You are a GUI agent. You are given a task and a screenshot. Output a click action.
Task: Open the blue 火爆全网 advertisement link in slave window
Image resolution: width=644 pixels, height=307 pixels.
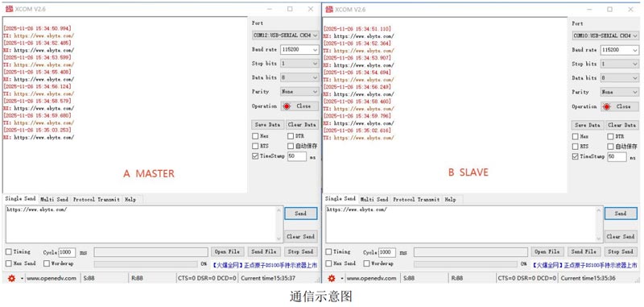coord(585,265)
